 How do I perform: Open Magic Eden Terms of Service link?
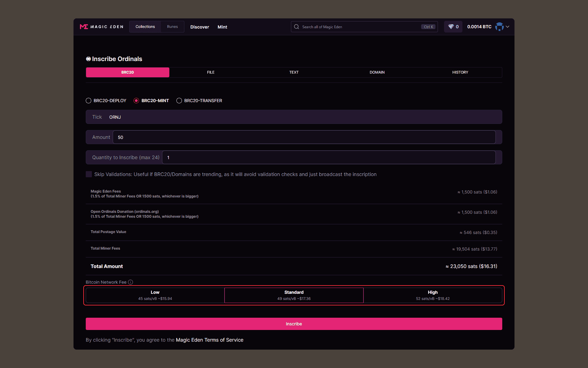pyautogui.click(x=209, y=340)
